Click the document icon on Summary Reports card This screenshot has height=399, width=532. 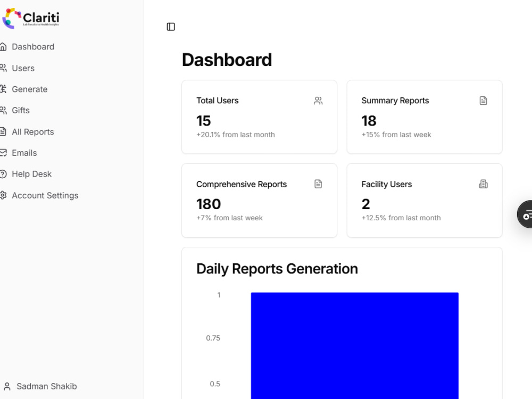(483, 100)
